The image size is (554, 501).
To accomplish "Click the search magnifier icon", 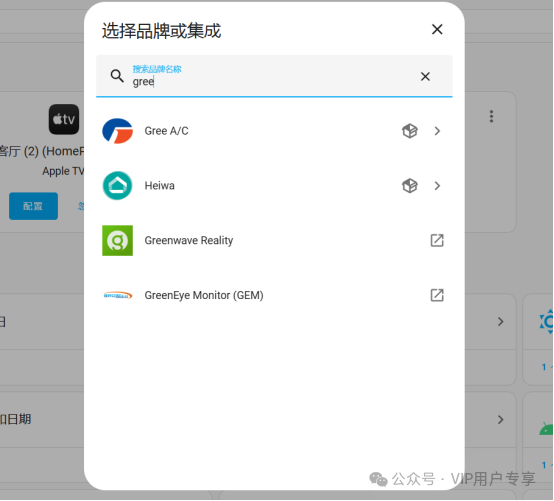I will 117,76.
